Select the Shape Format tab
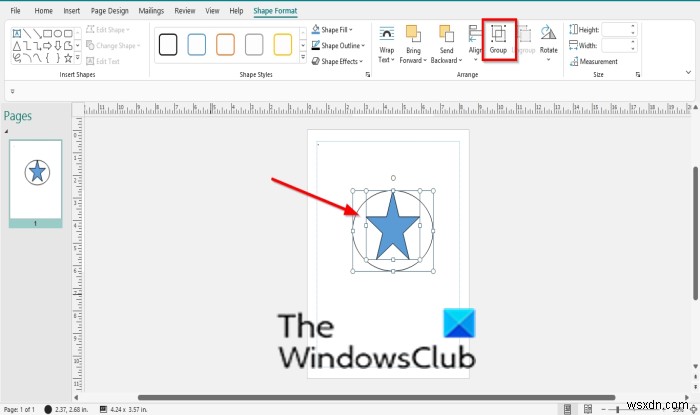 click(275, 11)
